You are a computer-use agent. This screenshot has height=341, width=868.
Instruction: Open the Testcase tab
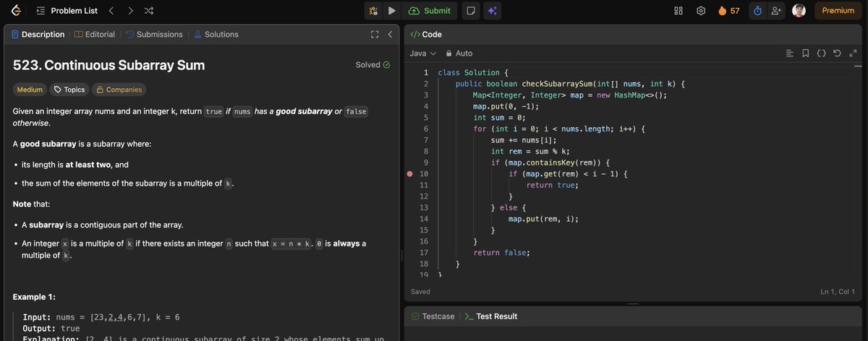tap(433, 316)
